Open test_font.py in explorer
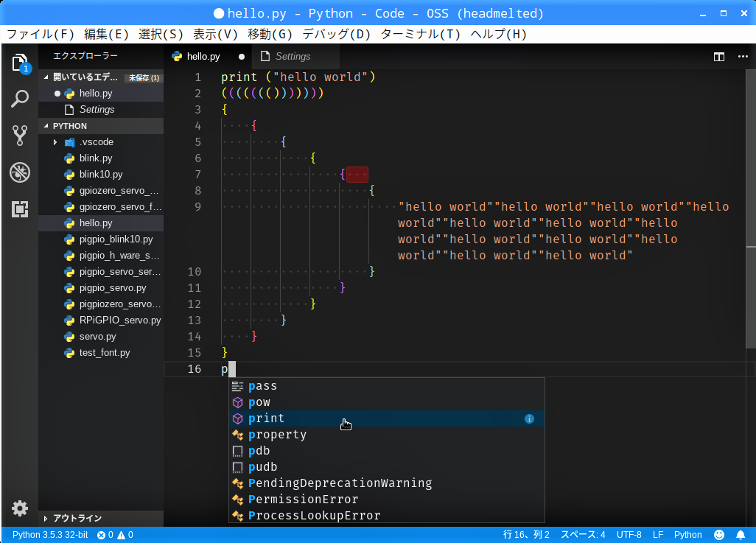The image size is (756, 543). [101, 353]
